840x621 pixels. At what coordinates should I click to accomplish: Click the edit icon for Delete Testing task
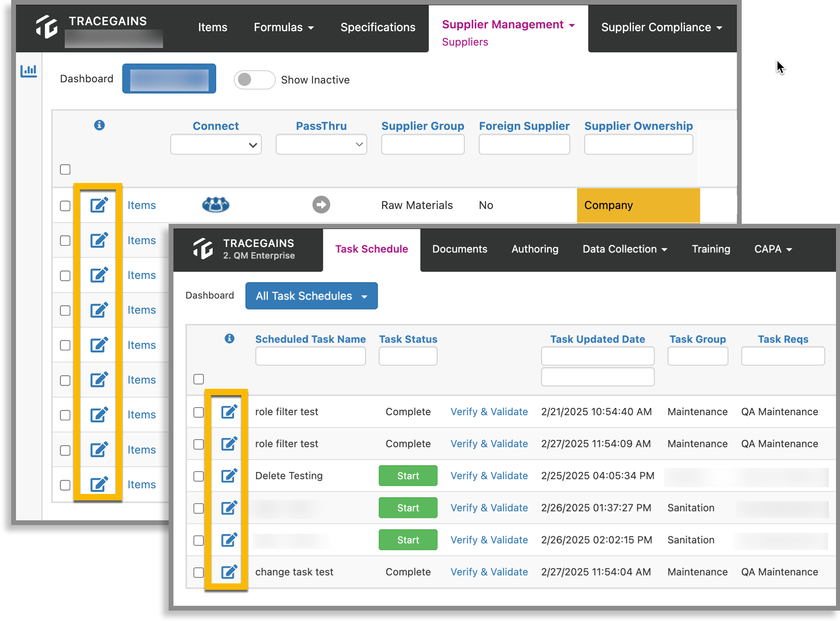229,476
